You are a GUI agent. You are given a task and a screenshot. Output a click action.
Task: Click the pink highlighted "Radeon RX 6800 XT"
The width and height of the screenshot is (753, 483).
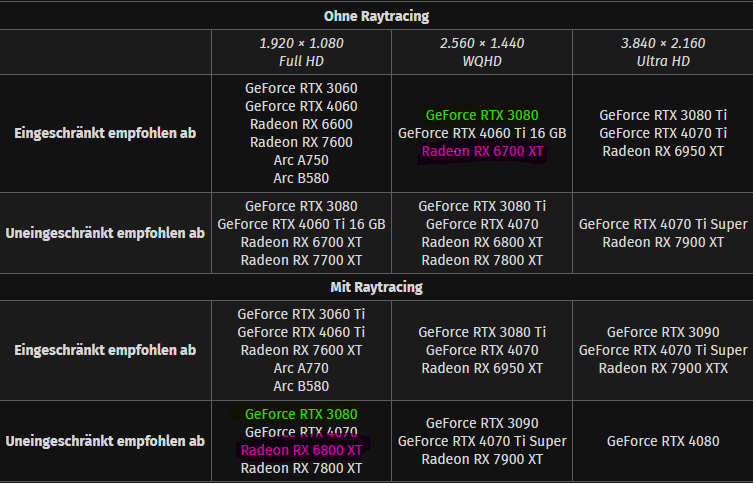coord(302,450)
